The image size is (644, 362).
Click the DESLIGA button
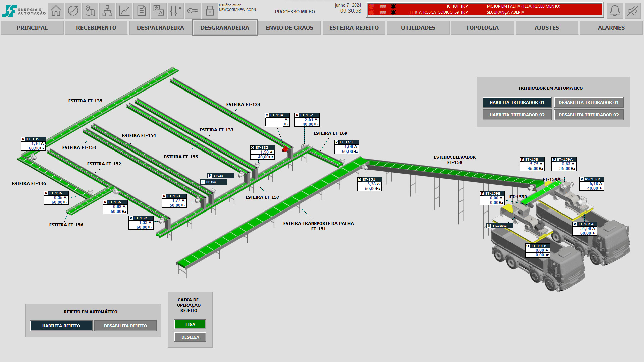(190, 337)
